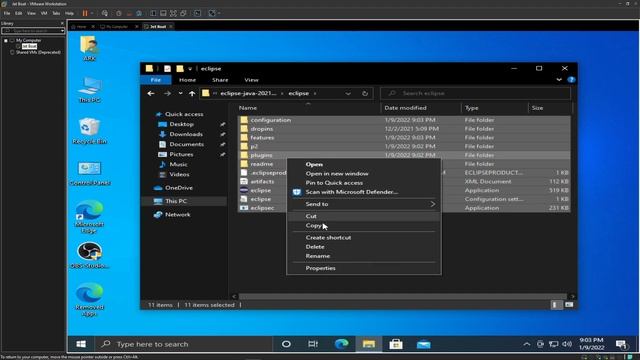
Task: Open OBS Studio desktop shortcut
Action: [x=89, y=256]
